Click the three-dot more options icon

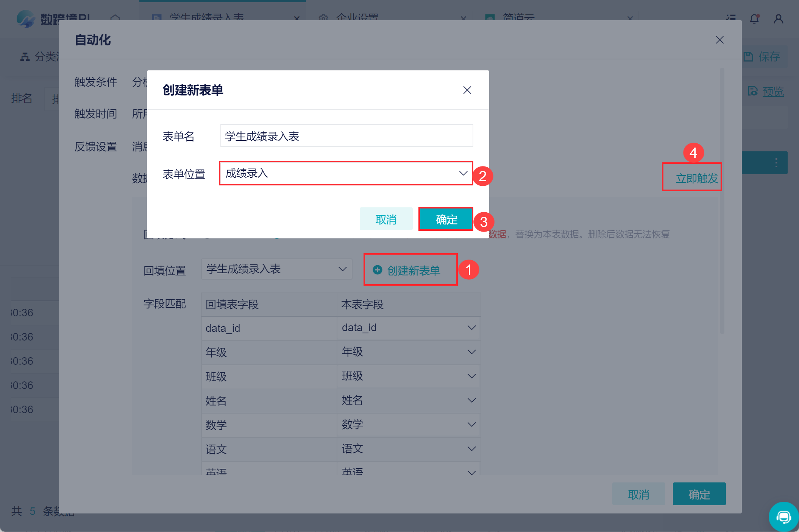776,163
